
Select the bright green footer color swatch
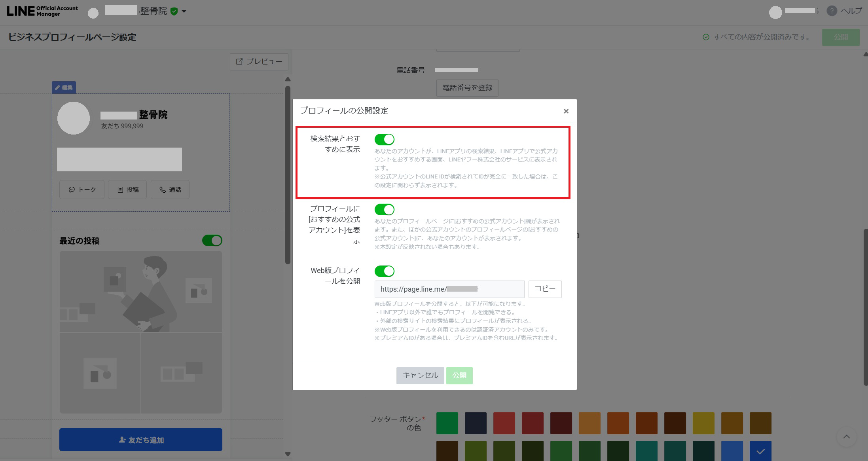447,423
